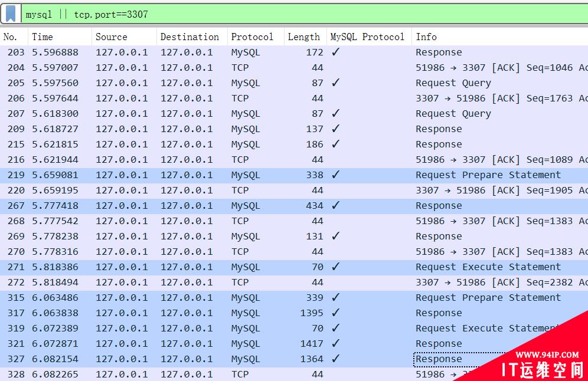Click the display filter input field
The width and height of the screenshot is (588, 381).
tap(305, 14)
